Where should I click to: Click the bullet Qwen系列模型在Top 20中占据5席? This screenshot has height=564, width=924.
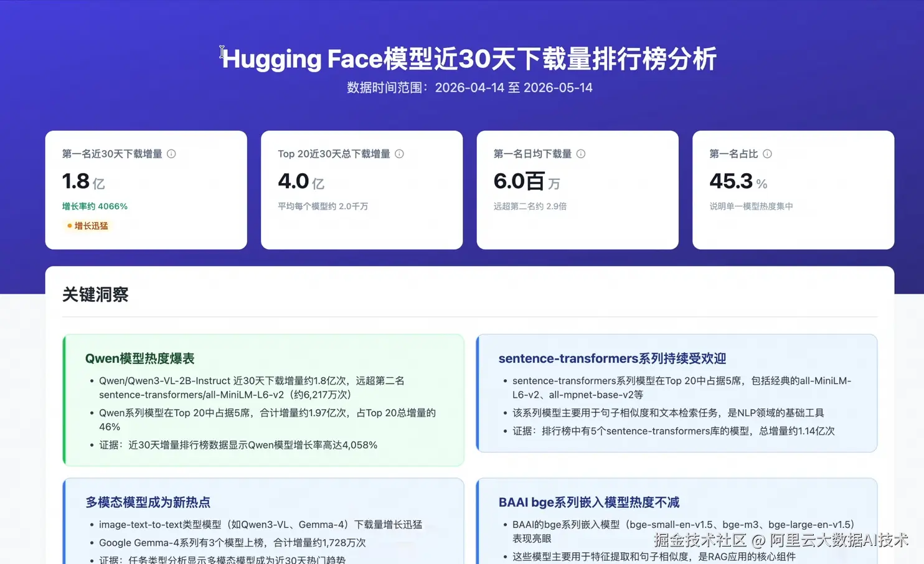[x=268, y=420]
